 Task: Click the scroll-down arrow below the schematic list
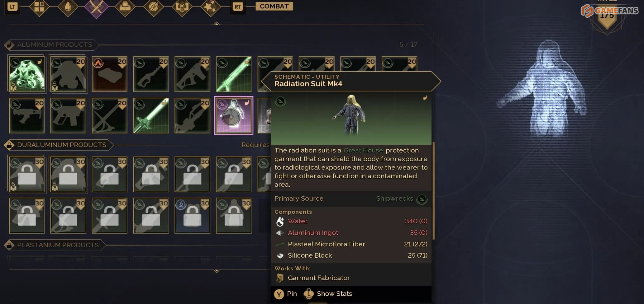click(x=217, y=271)
